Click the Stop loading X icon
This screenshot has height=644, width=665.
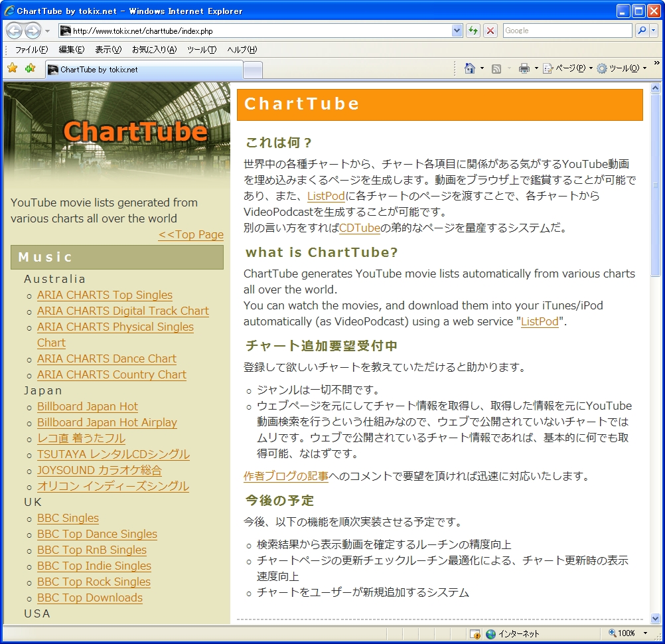coord(490,31)
